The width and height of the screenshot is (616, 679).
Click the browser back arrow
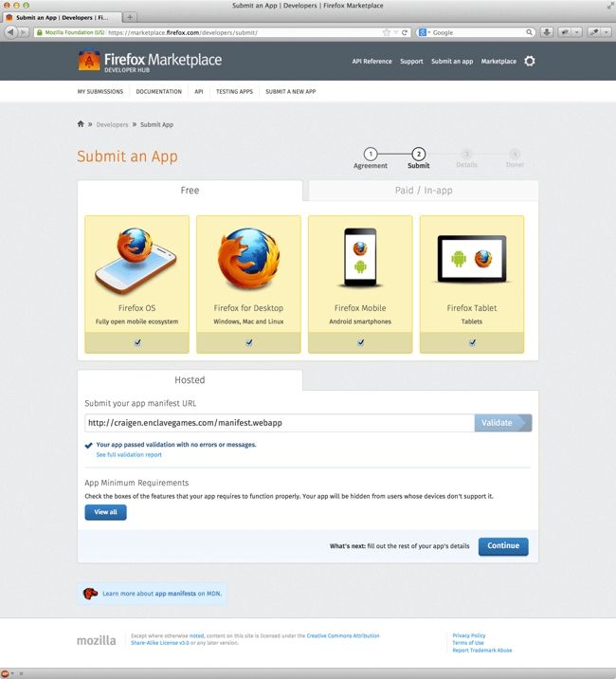[x=10, y=32]
